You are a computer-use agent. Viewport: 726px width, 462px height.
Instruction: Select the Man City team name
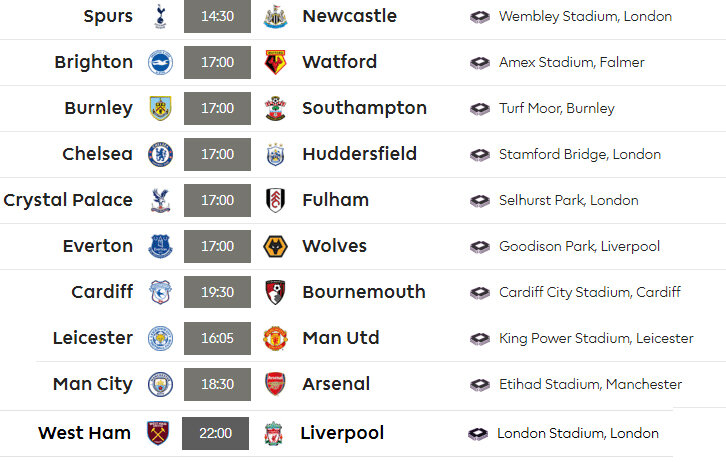[x=93, y=384]
